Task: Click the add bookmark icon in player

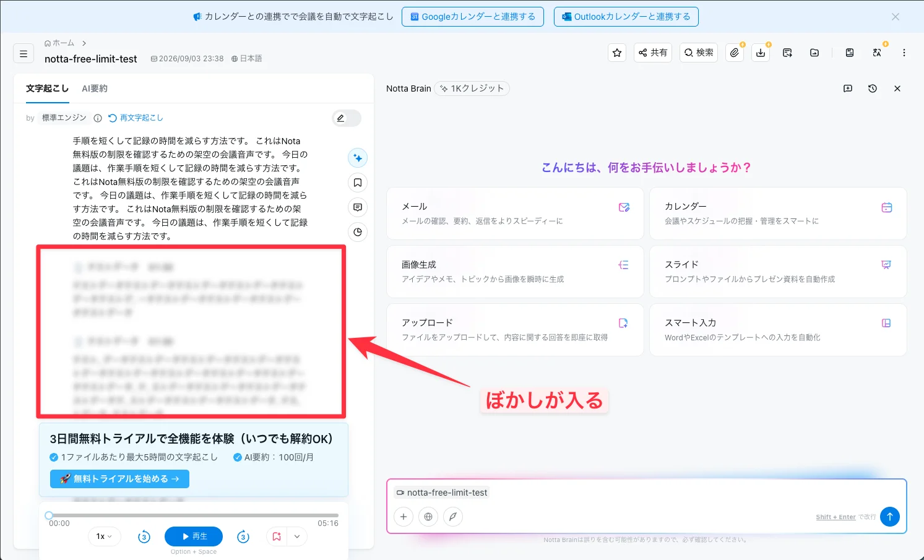Action: 277,536
